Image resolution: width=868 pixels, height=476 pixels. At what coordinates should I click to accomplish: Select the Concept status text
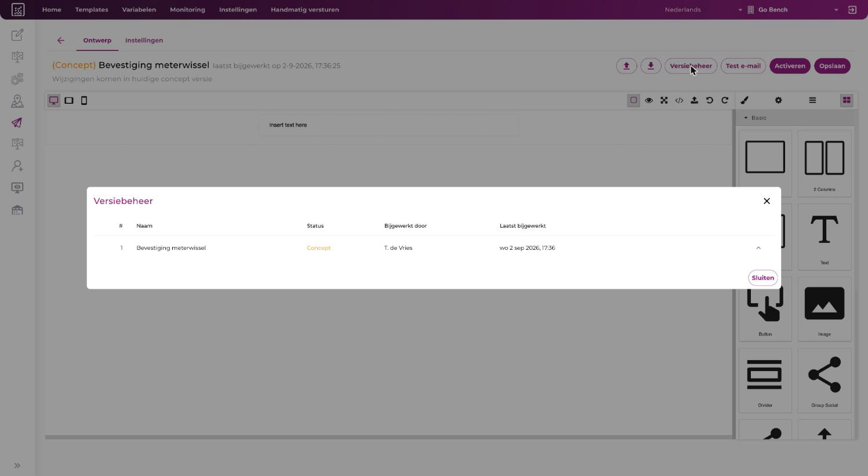tap(318, 248)
